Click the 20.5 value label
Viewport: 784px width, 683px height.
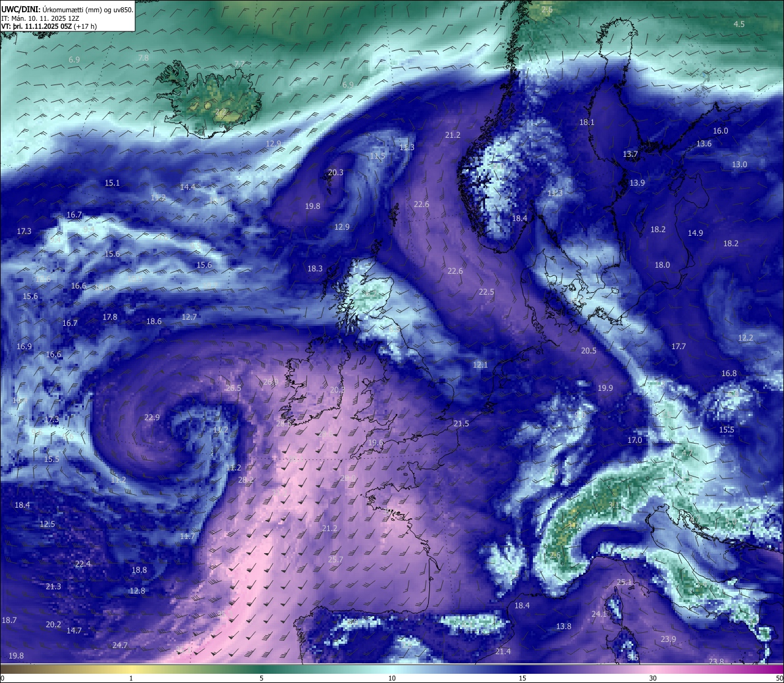589,350
